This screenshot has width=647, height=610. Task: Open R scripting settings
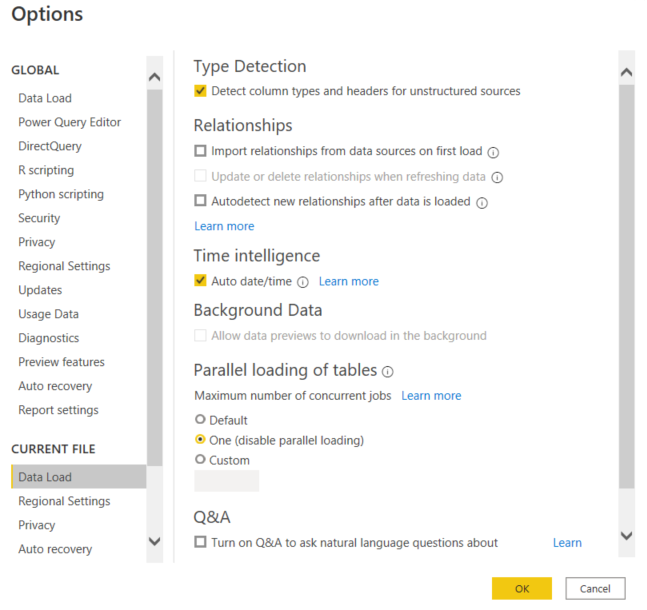click(x=46, y=170)
